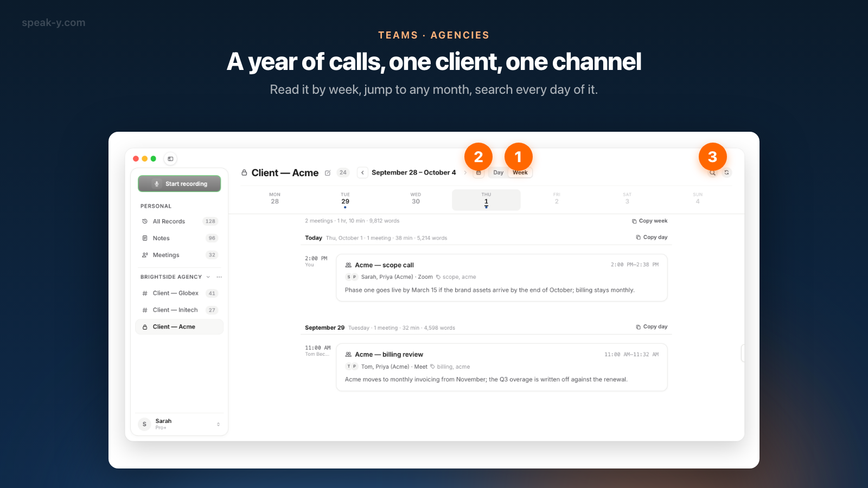Screen dimensions: 868x488
Task: Click Sarah's avatar in sidebar footer
Action: (x=144, y=424)
